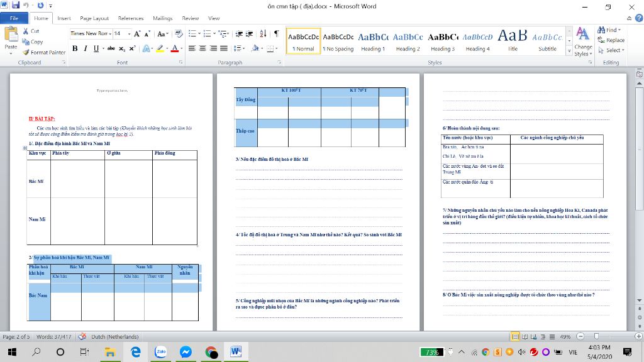The width and height of the screenshot is (644, 362).
Task: Click the Save icon in quick access toolbar
Action: click(16, 5)
